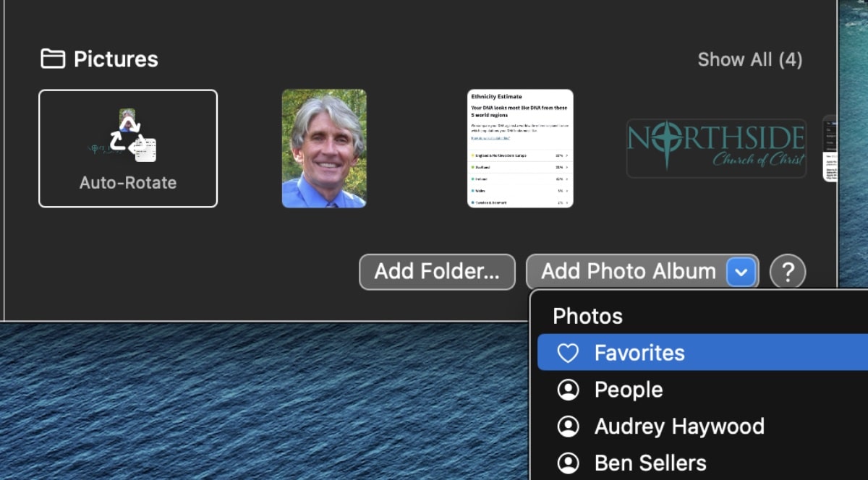The height and width of the screenshot is (480, 868).
Task: Click the person icon next to People
Action: 569,390
